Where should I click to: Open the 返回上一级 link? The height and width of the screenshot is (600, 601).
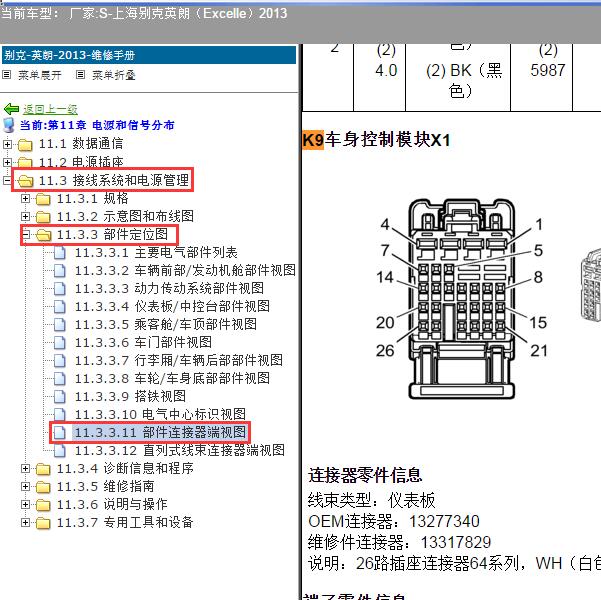point(50,109)
